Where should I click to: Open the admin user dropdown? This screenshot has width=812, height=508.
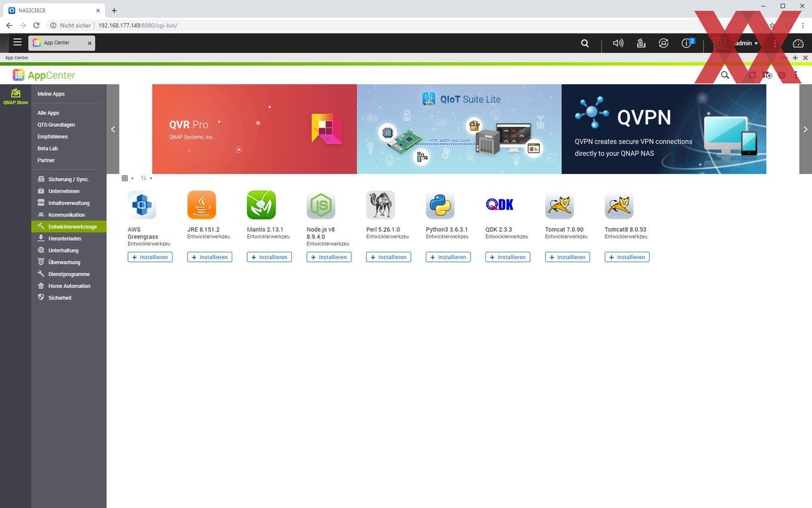tap(746, 43)
